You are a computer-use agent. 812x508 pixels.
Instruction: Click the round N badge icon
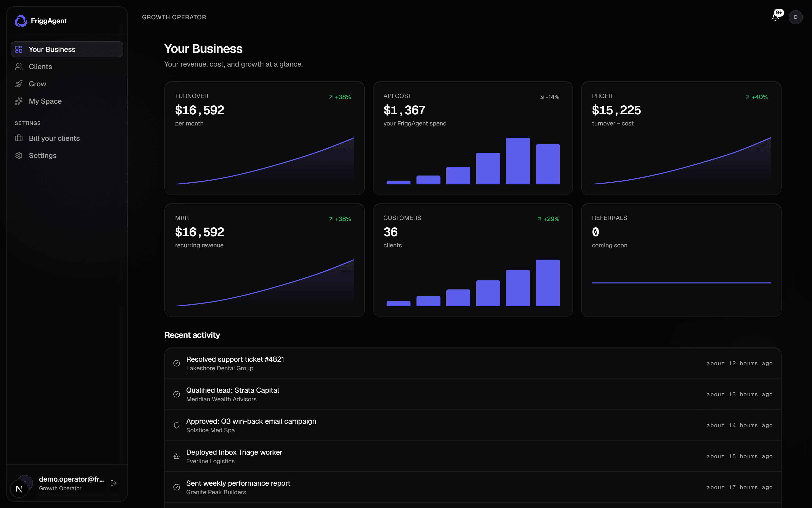tap(19, 489)
